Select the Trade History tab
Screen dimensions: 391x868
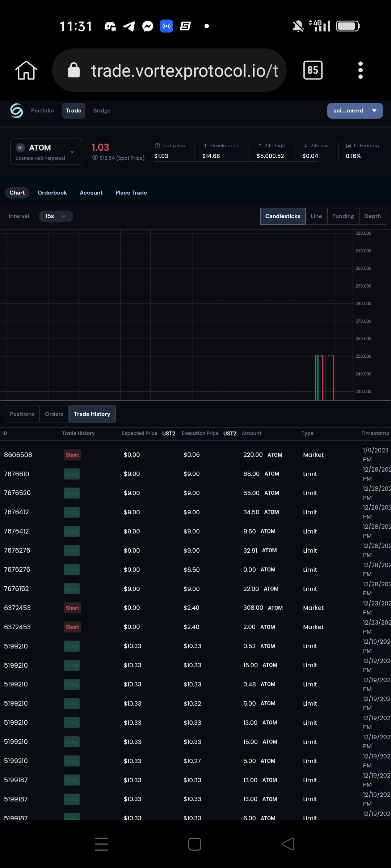92,414
